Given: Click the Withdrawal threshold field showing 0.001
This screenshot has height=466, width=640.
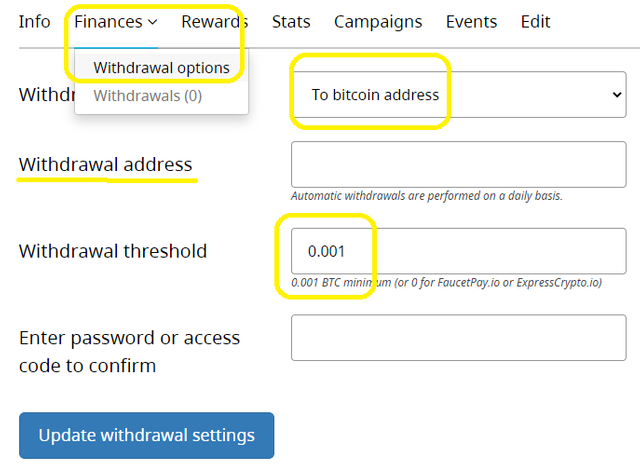Looking at the screenshot, I should pos(458,251).
